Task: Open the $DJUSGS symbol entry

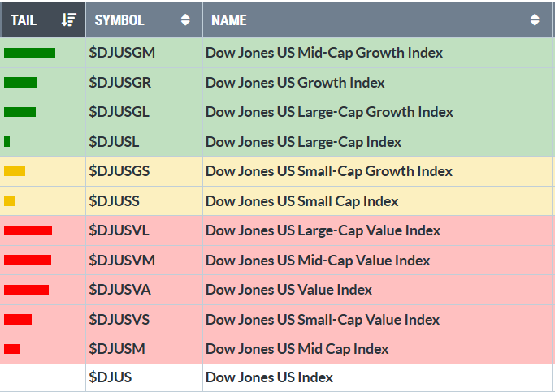Action: 119,171
